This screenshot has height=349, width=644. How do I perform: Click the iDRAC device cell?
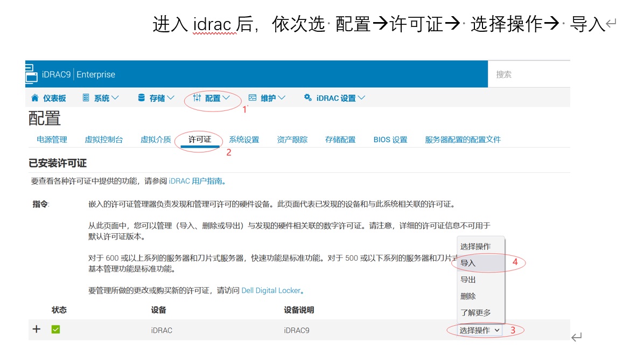pyautogui.click(x=162, y=330)
